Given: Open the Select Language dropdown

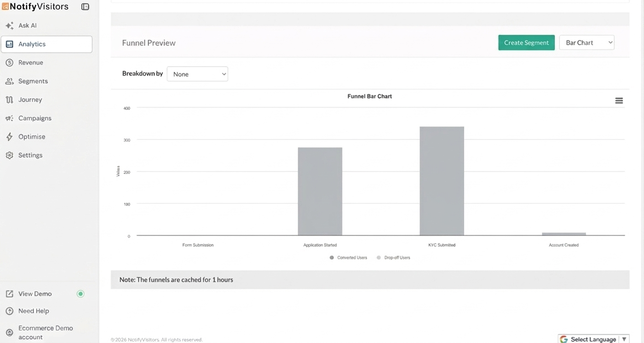Looking at the screenshot, I should point(593,339).
